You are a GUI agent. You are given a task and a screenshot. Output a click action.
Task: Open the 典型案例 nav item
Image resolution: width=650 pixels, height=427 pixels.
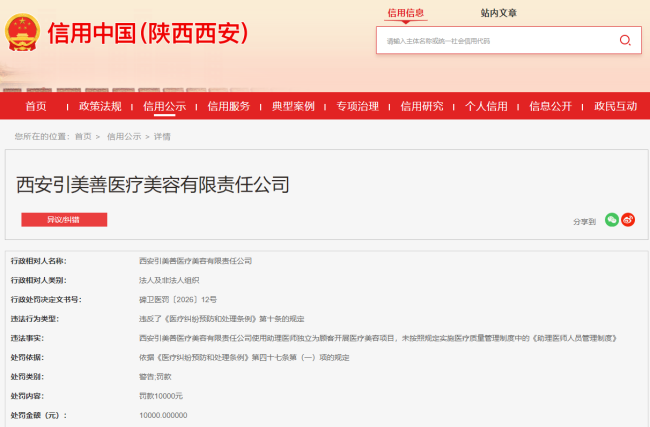(293, 107)
